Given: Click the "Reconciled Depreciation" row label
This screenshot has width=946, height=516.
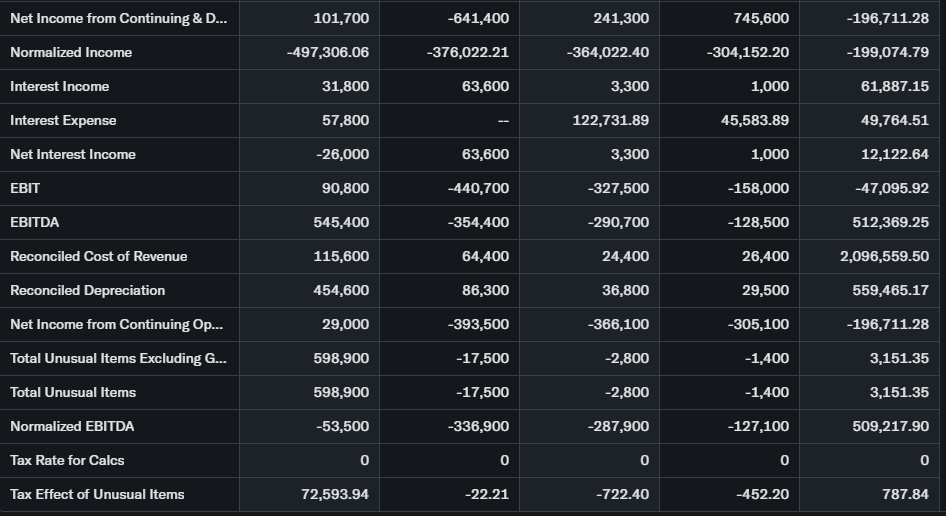Looking at the screenshot, I should 88,290.
